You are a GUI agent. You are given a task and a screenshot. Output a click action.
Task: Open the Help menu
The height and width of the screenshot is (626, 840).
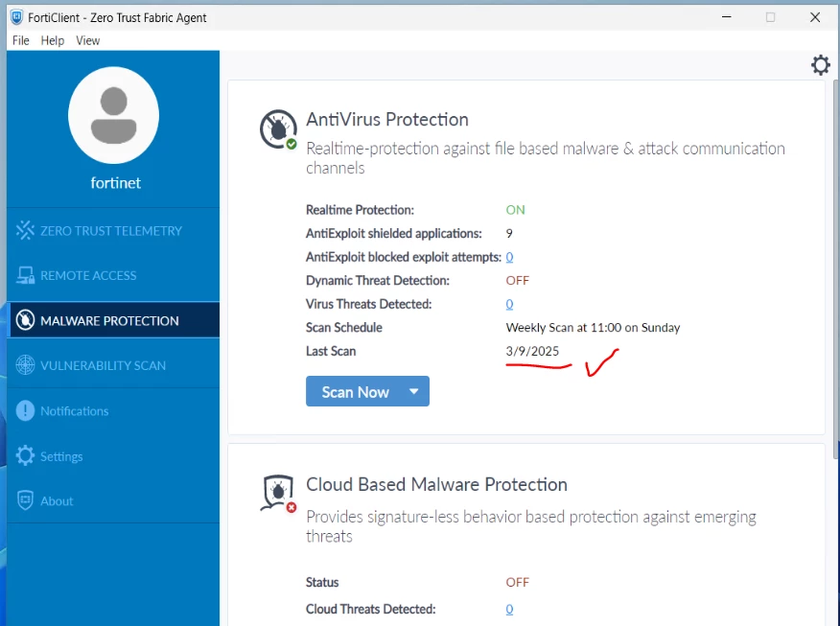[53, 40]
